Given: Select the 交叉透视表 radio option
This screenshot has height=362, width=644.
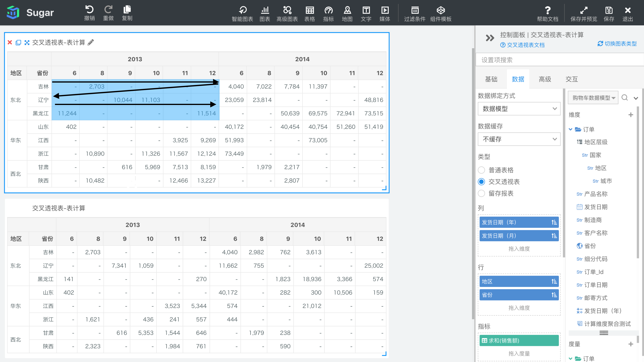Looking at the screenshot, I should [481, 182].
